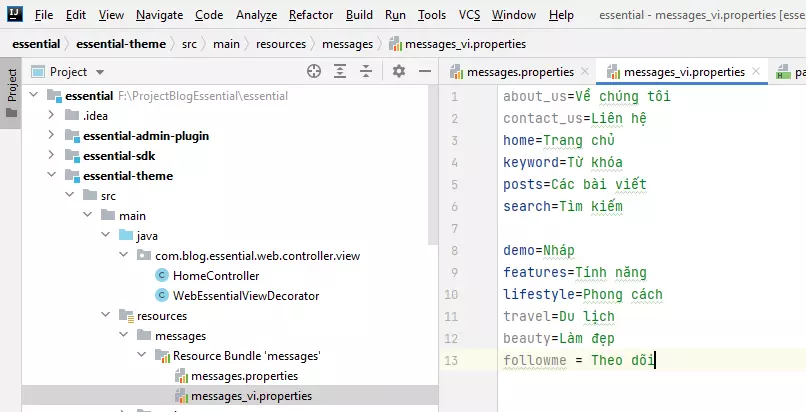Click the WebEssentialViewDecorator class icon
This screenshot has height=412, width=806.
point(161,296)
